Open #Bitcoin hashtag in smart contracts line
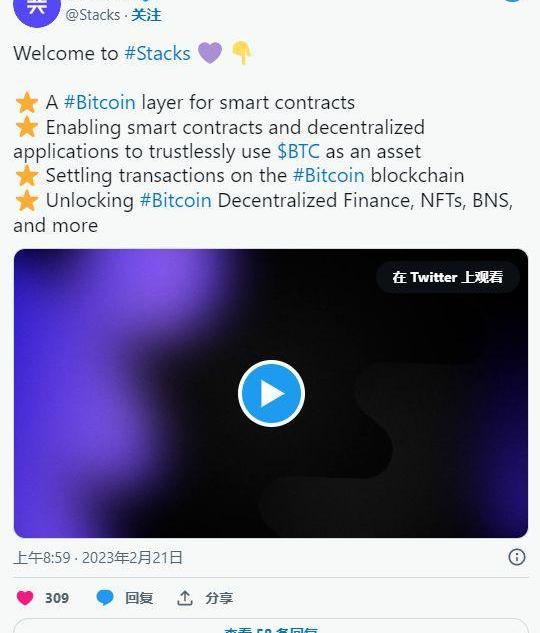 100,102
